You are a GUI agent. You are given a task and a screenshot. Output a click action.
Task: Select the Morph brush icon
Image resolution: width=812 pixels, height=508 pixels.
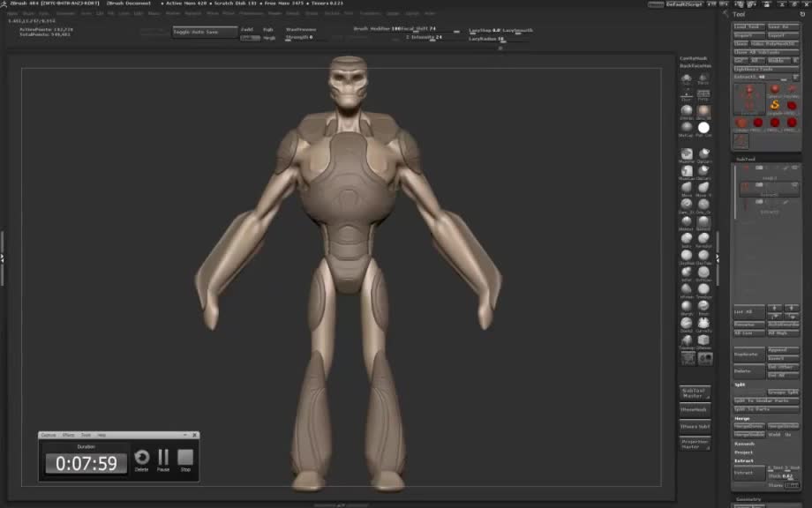tap(686, 306)
